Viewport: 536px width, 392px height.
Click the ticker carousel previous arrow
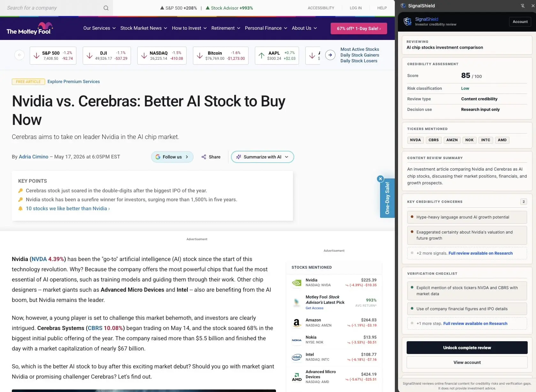tap(19, 55)
